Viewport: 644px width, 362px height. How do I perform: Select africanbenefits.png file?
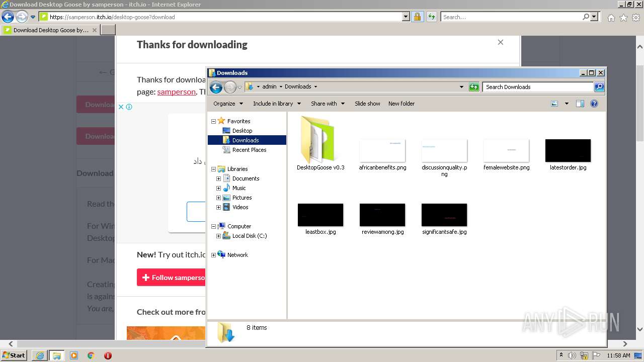pos(382,155)
